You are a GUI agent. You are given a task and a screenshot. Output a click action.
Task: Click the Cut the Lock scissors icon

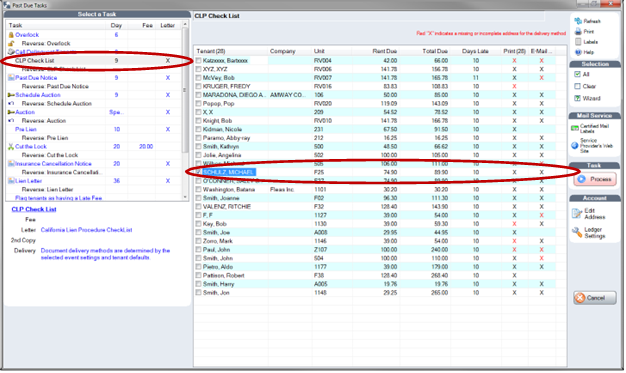(11, 147)
